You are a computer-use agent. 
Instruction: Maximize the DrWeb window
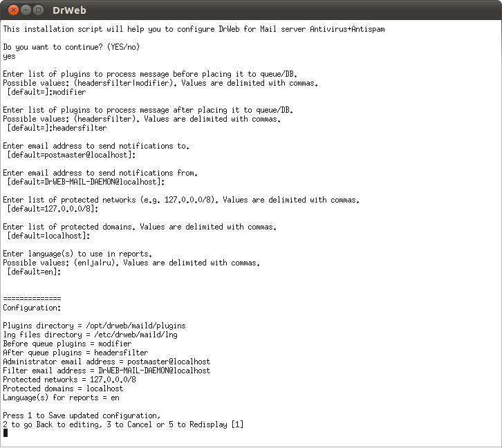(39, 10)
